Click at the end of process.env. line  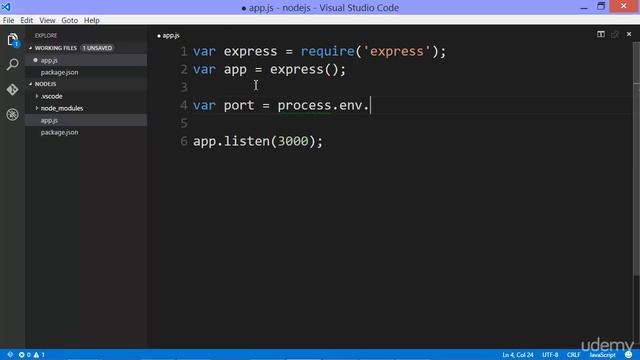(x=370, y=105)
